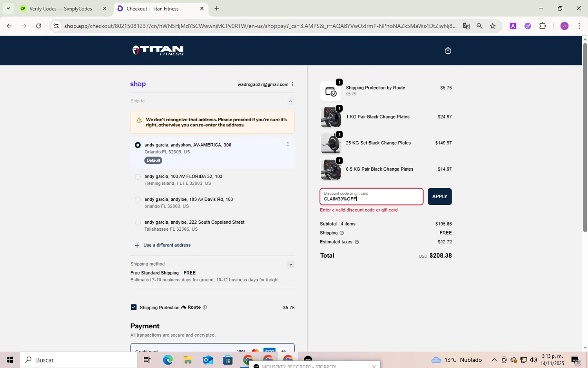The width and height of the screenshot is (588, 368).
Task: Click the 1 KG Pair Black Change Plates thumbnail
Action: pos(330,117)
